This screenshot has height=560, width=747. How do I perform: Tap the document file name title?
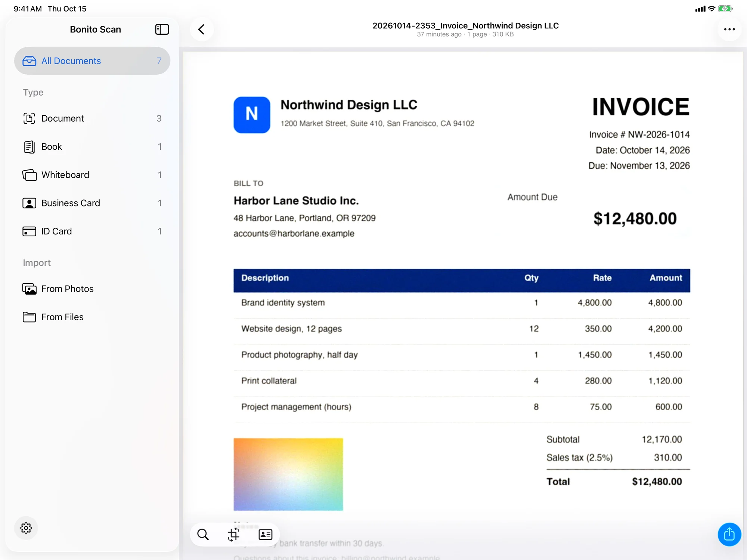[465, 25]
